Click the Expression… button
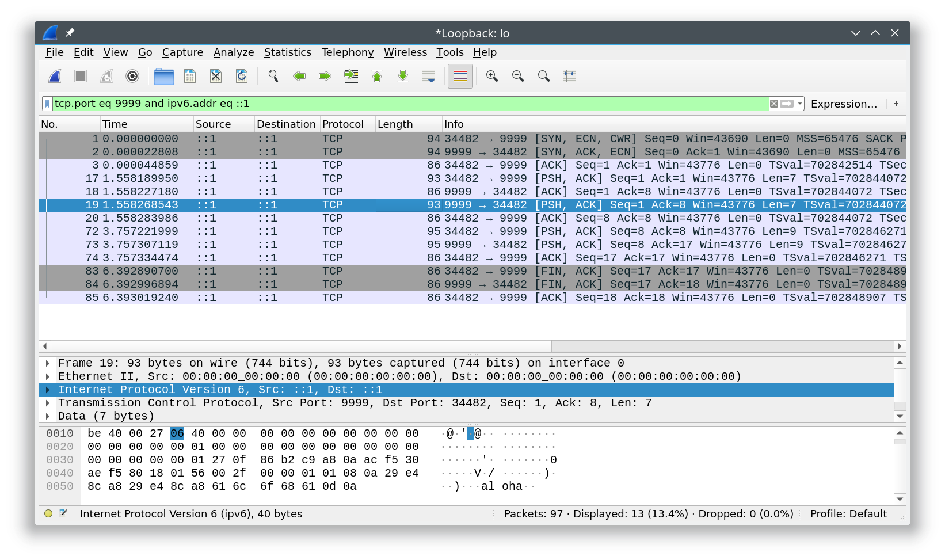This screenshot has height=560, width=945. click(x=844, y=104)
